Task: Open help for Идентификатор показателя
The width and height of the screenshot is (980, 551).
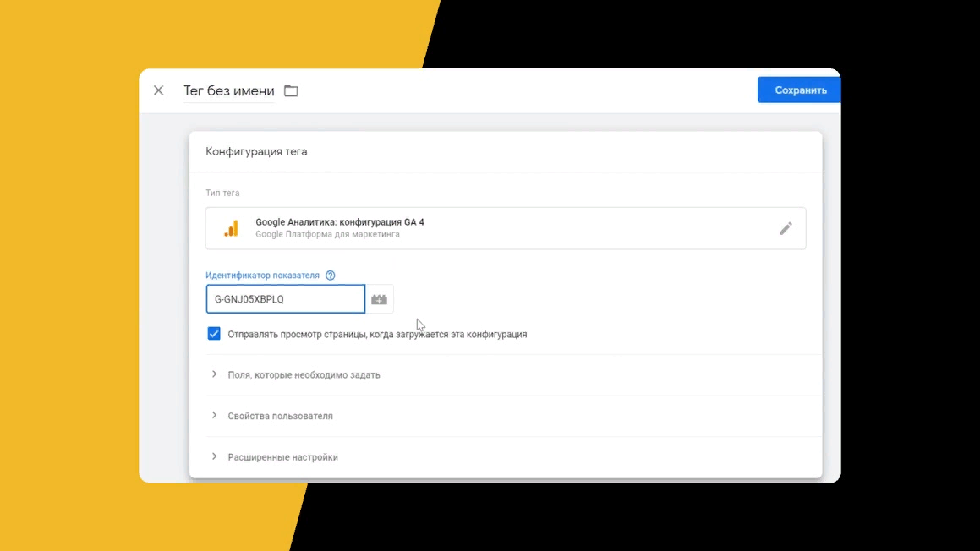Action: [x=330, y=275]
